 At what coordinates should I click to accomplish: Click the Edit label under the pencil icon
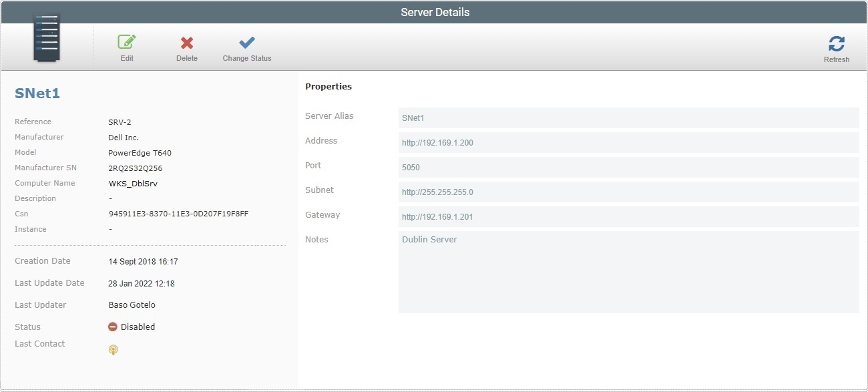pyautogui.click(x=127, y=58)
